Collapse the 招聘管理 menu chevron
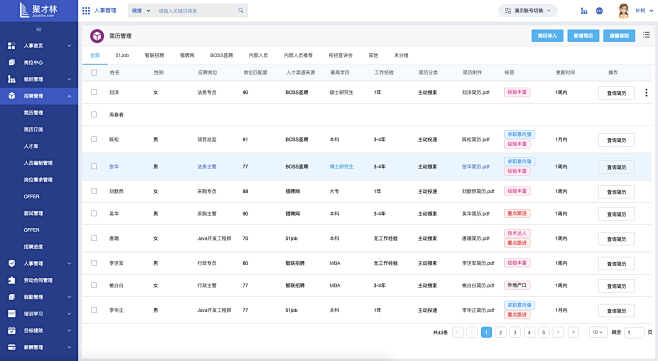658x361 pixels. tap(69, 96)
